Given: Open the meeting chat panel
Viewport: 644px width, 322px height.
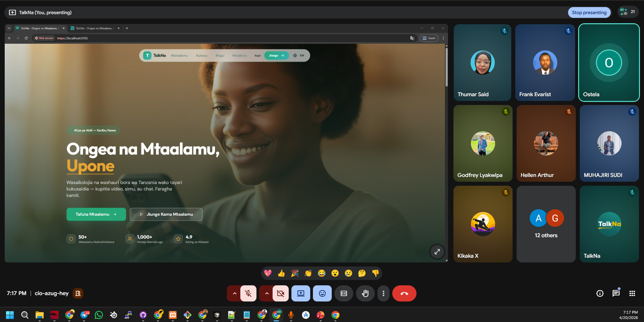Looking at the screenshot, I should pos(616,293).
